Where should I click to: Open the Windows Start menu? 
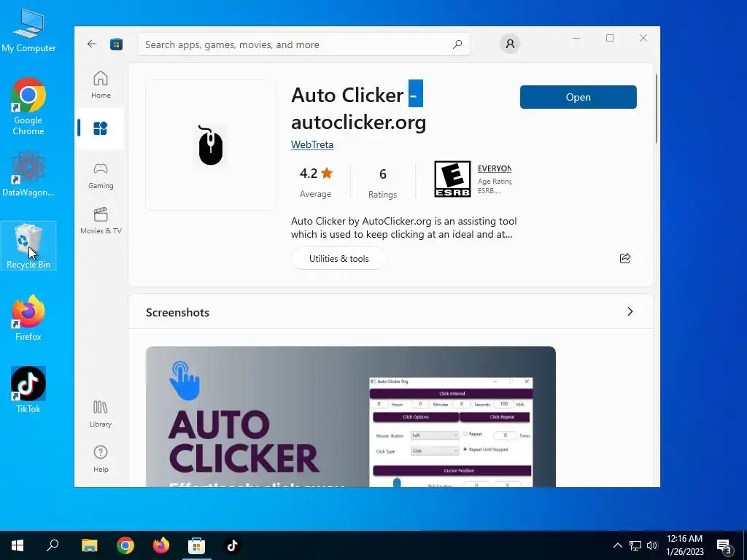[18, 545]
